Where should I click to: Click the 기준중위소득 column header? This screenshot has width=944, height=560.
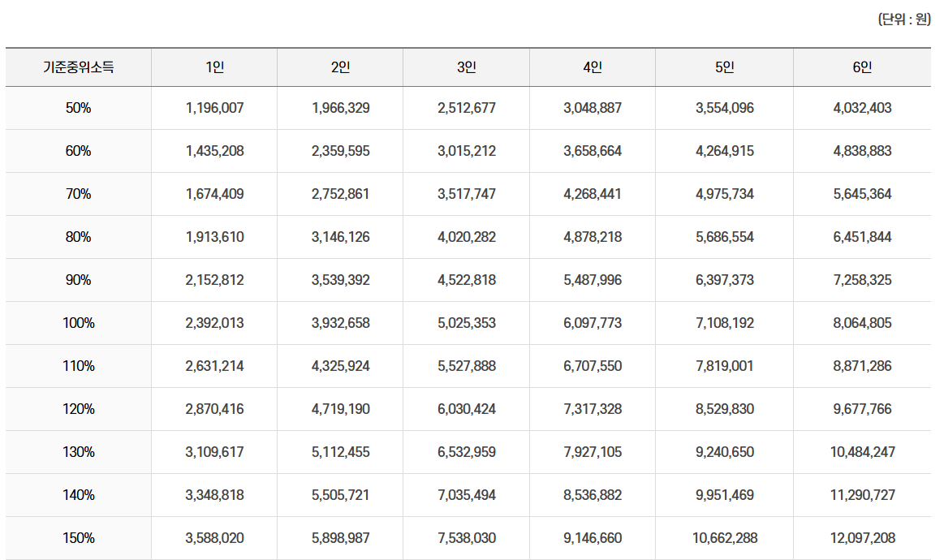[x=78, y=67]
